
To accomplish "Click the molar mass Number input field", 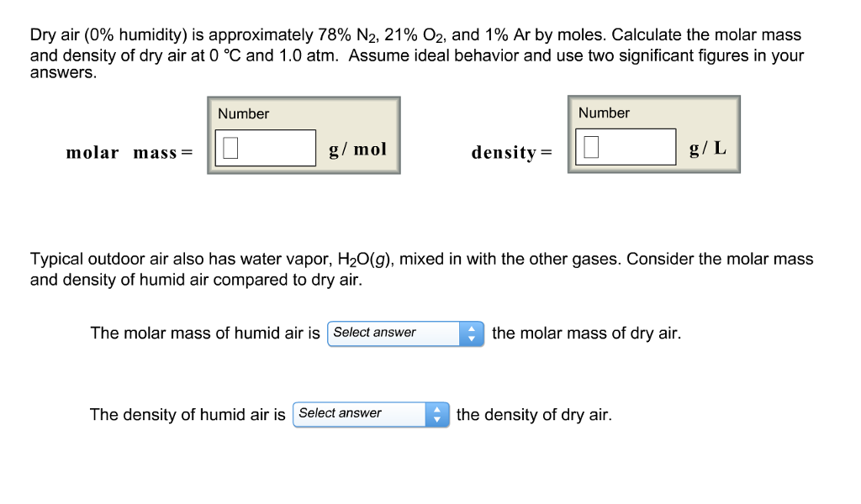I will [264, 148].
